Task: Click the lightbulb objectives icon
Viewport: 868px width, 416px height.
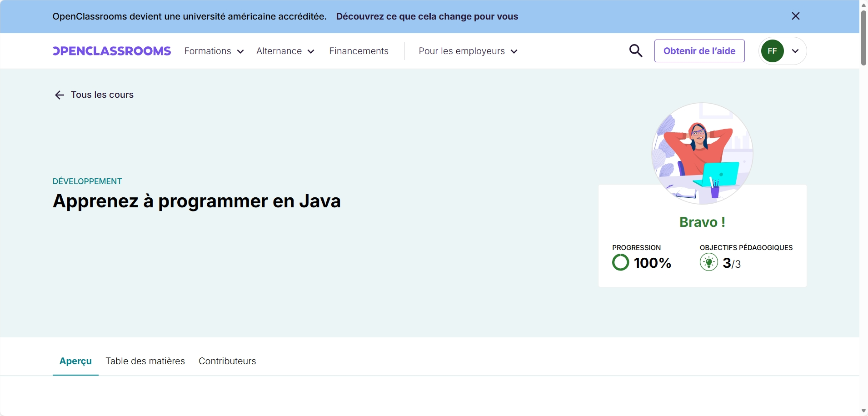Action: pyautogui.click(x=709, y=262)
